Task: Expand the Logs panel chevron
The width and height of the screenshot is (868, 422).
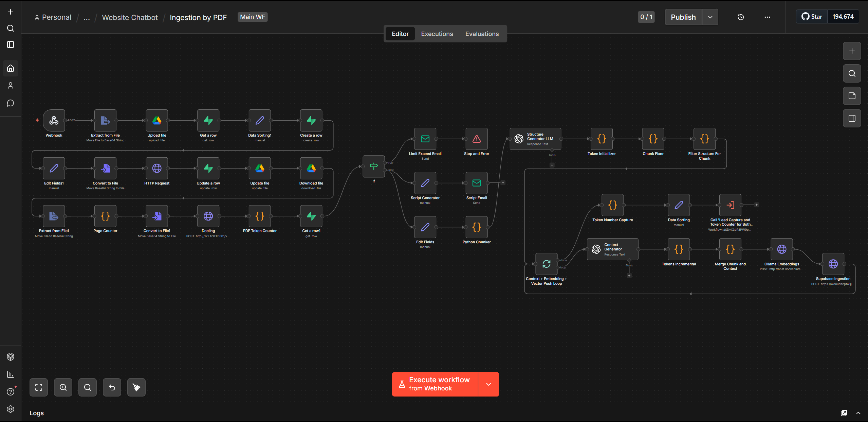Action: 858,413
